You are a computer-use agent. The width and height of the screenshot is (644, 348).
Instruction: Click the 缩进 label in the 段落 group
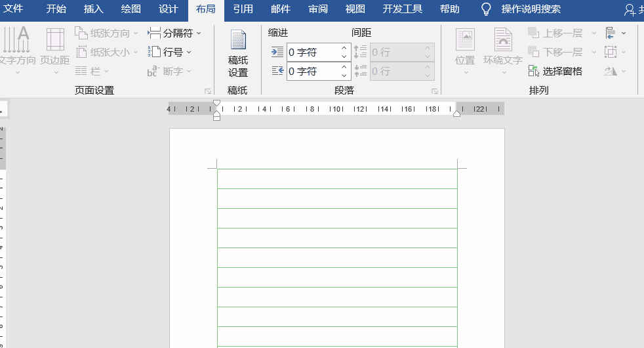point(278,33)
